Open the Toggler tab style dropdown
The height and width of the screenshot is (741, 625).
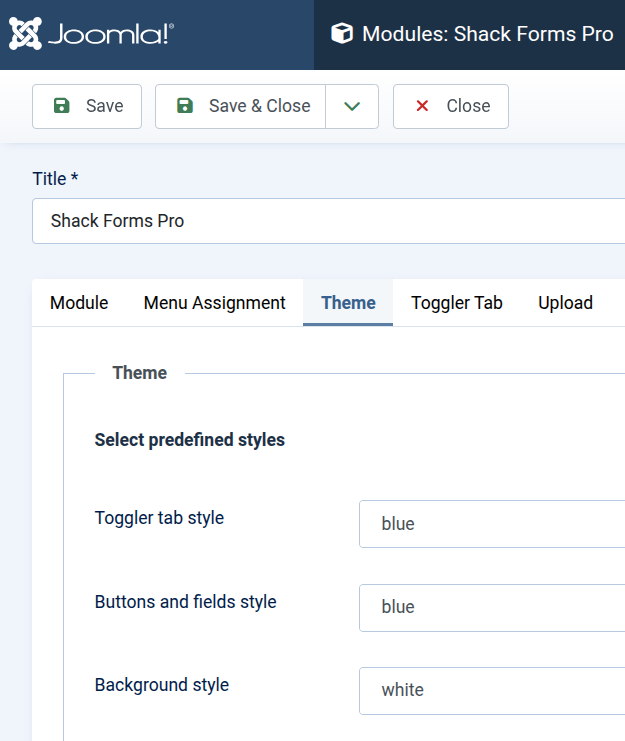[492, 524]
